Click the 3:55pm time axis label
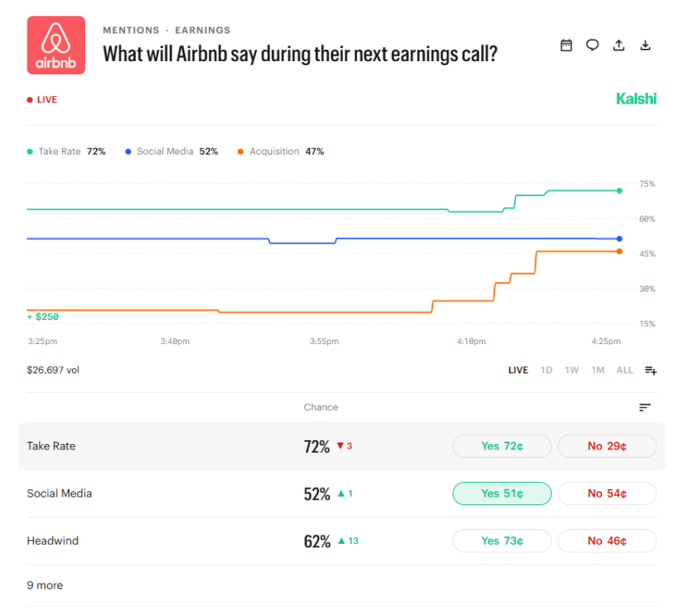The width and height of the screenshot is (685, 616). [x=324, y=341]
